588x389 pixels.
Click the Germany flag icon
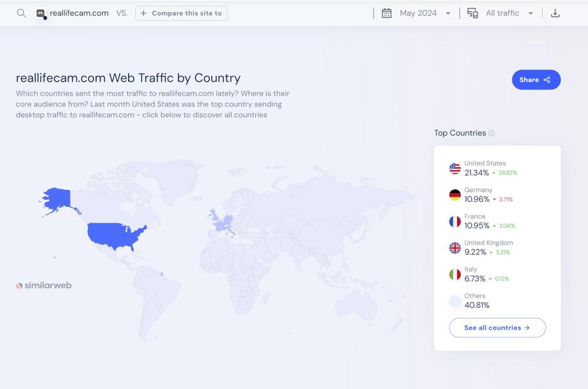[455, 195]
